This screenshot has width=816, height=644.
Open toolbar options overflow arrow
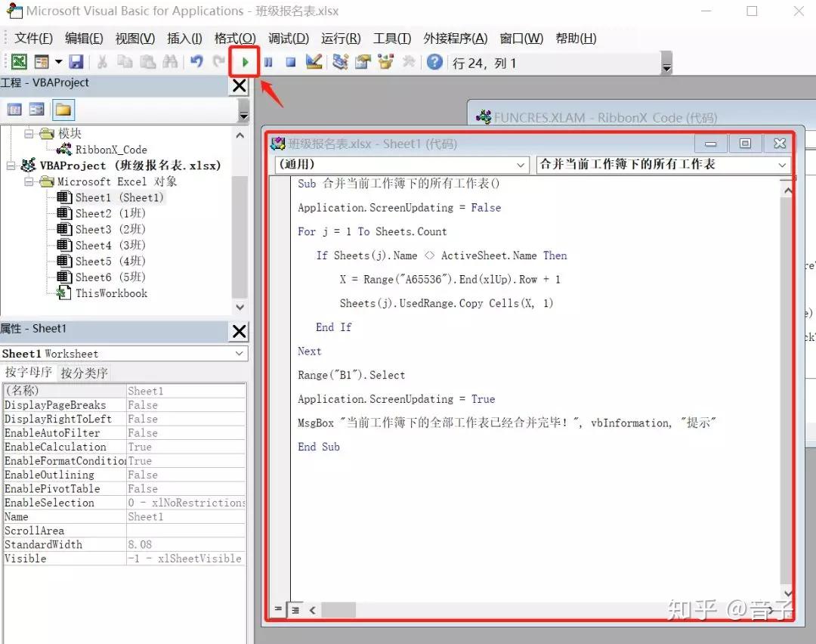[666, 63]
